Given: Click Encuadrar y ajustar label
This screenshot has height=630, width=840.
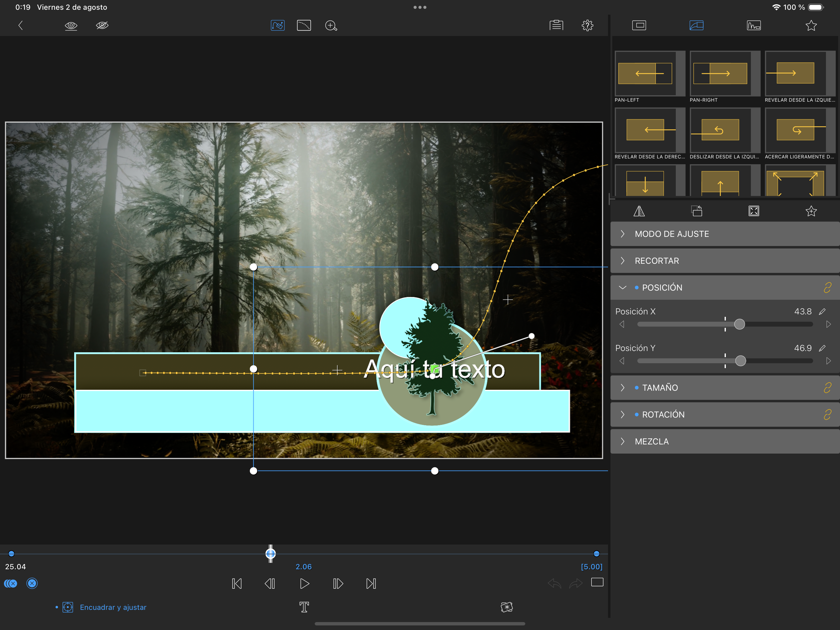Looking at the screenshot, I should (x=113, y=607).
